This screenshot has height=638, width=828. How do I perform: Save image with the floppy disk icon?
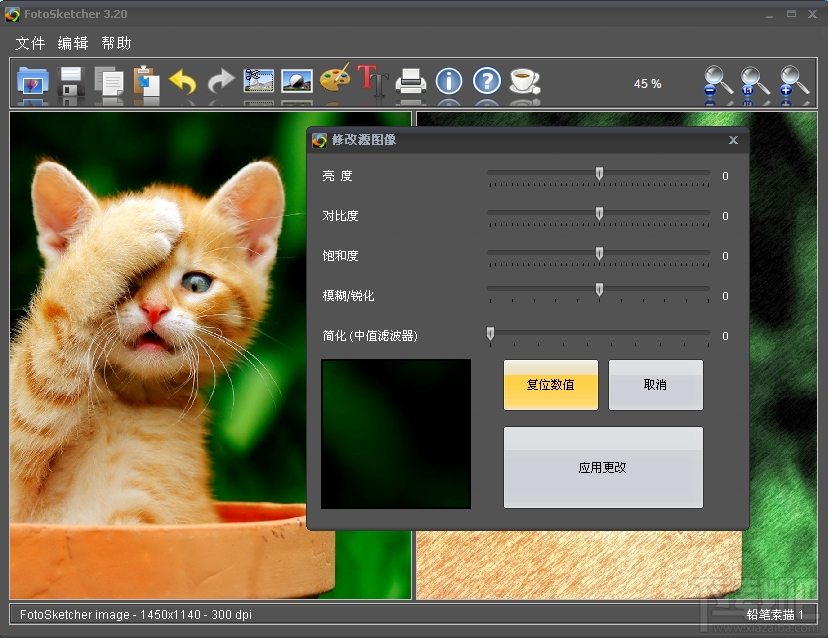71,81
